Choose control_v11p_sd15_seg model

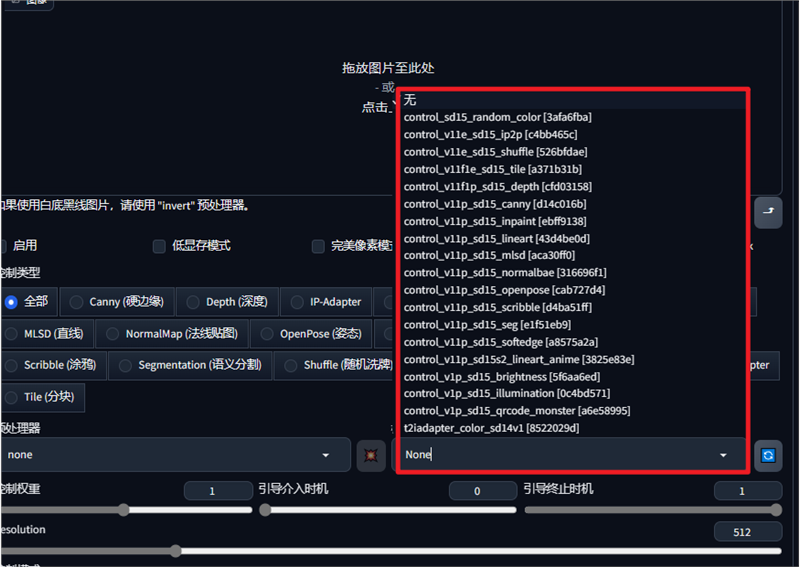point(571,325)
